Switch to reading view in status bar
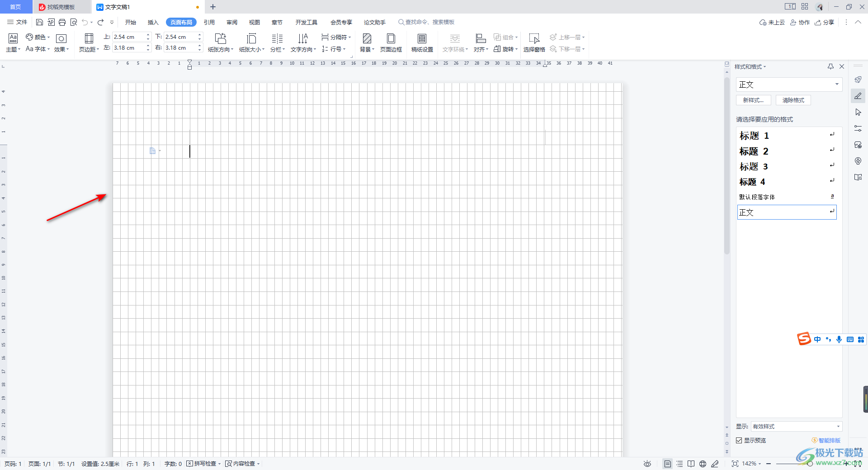The width and height of the screenshot is (868, 470). pyautogui.click(x=691, y=464)
